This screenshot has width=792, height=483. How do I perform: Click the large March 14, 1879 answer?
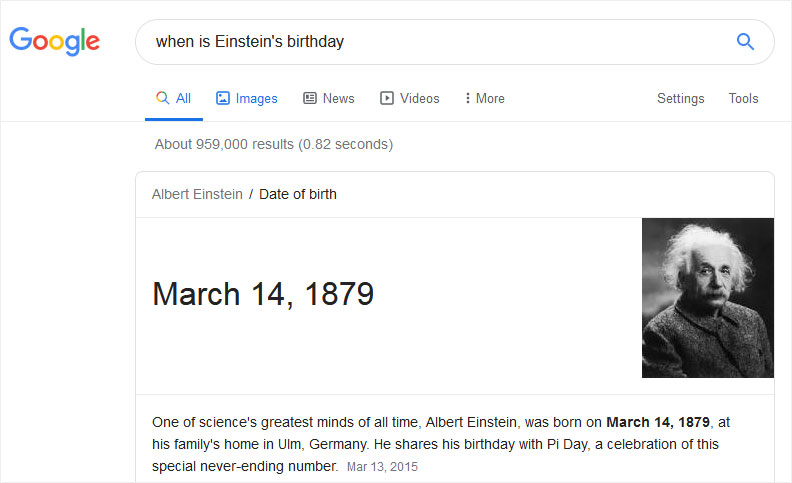tap(263, 294)
